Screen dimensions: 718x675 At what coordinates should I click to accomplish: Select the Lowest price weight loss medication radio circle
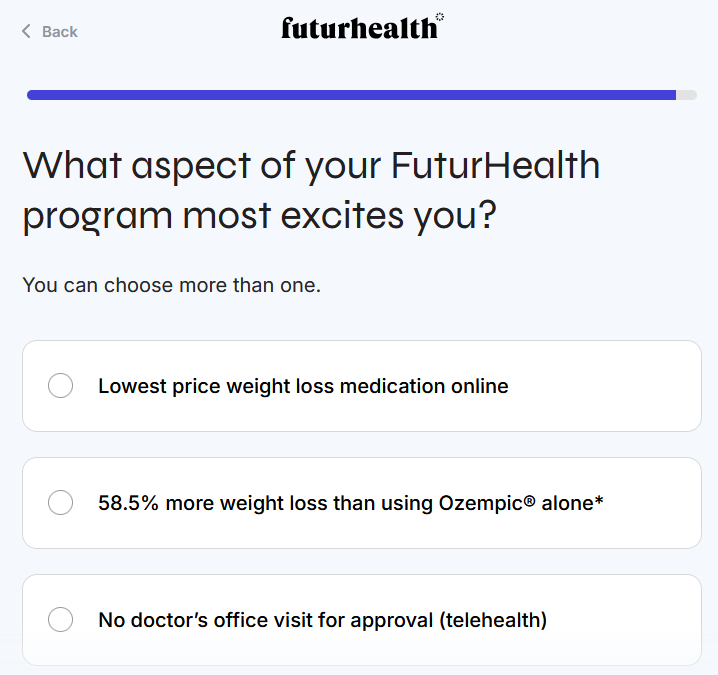click(61, 386)
